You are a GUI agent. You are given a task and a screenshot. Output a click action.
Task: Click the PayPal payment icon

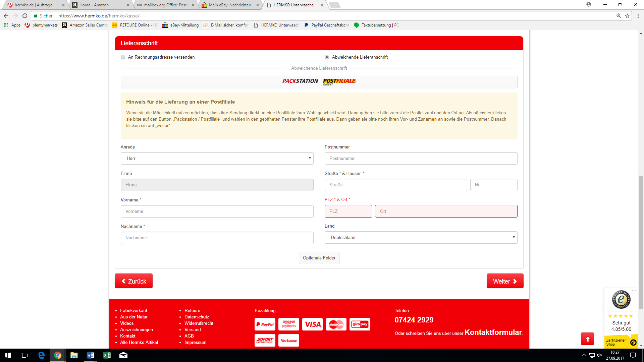pyautogui.click(x=265, y=324)
